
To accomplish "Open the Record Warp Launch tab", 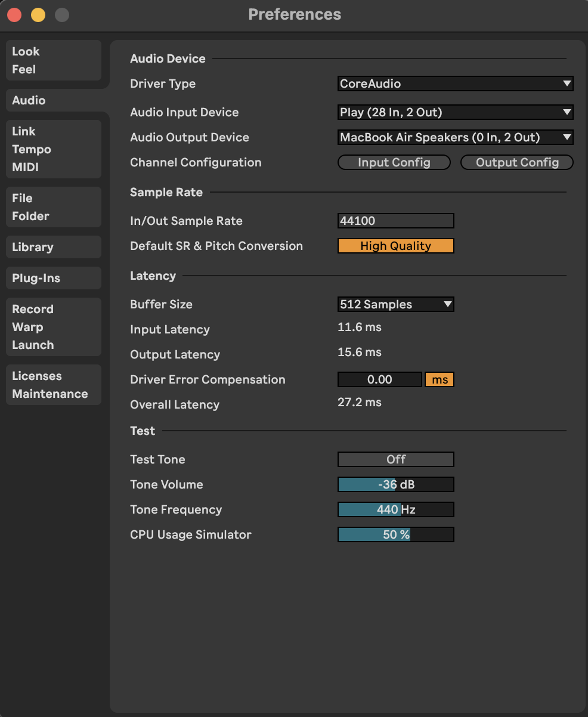I will pyautogui.click(x=54, y=327).
